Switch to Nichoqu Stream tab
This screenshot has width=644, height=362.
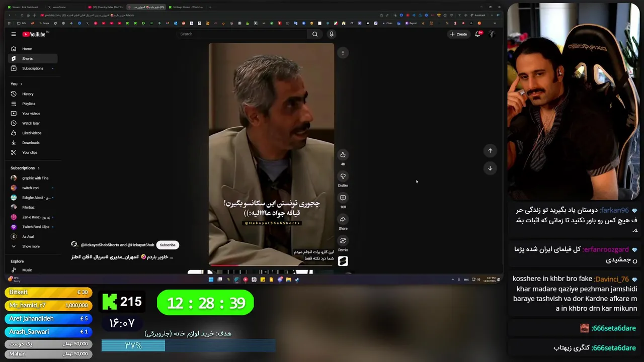185,7
